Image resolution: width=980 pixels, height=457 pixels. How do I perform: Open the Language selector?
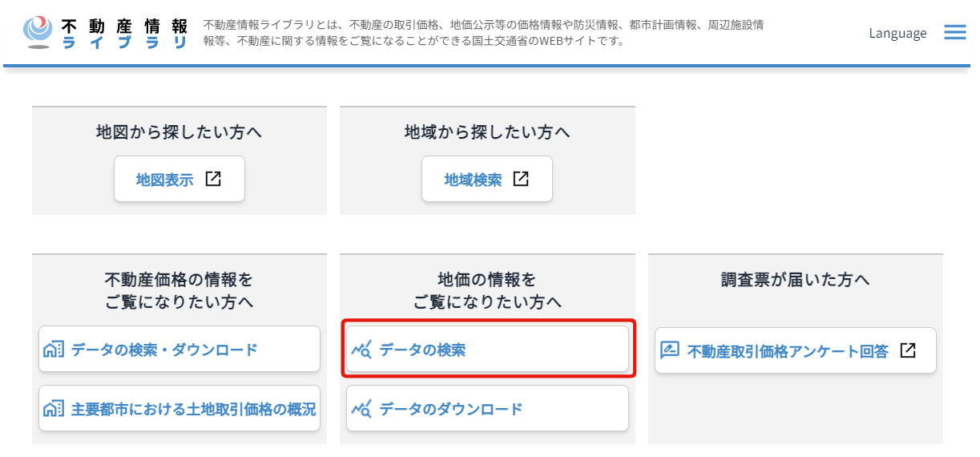click(x=897, y=33)
